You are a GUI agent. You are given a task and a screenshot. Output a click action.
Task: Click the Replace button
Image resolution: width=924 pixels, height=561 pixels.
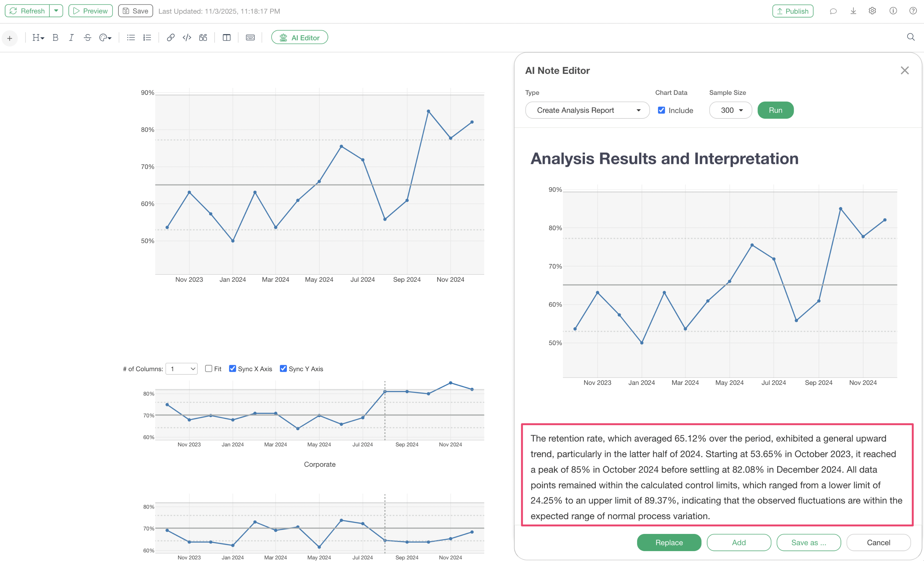tap(669, 543)
